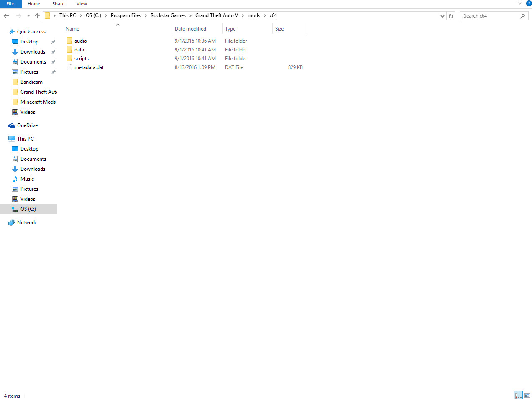
Task: Click the data folder icon
Action: (x=69, y=50)
